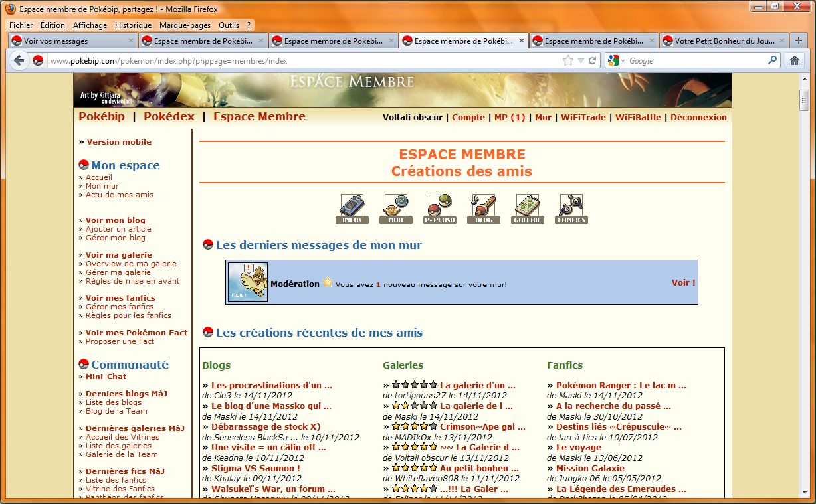Open the URL history dropdown arrow
This screenshot has height=504, width=816.
581,60
